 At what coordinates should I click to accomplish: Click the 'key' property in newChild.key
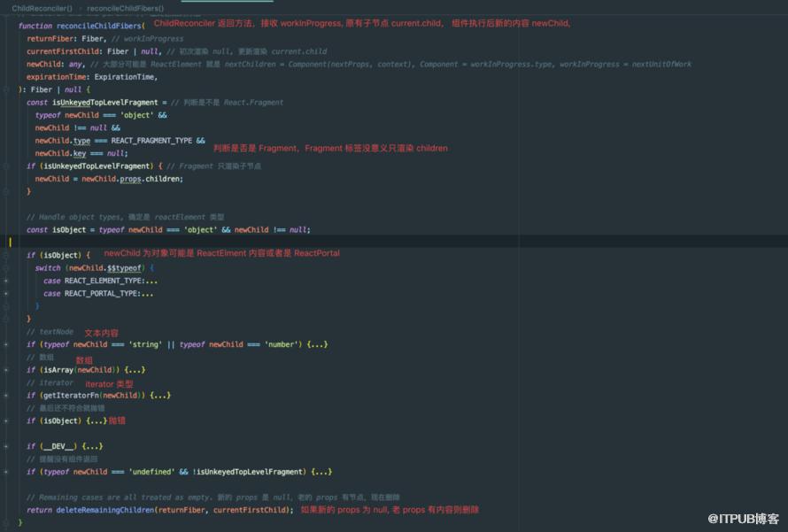80,154
